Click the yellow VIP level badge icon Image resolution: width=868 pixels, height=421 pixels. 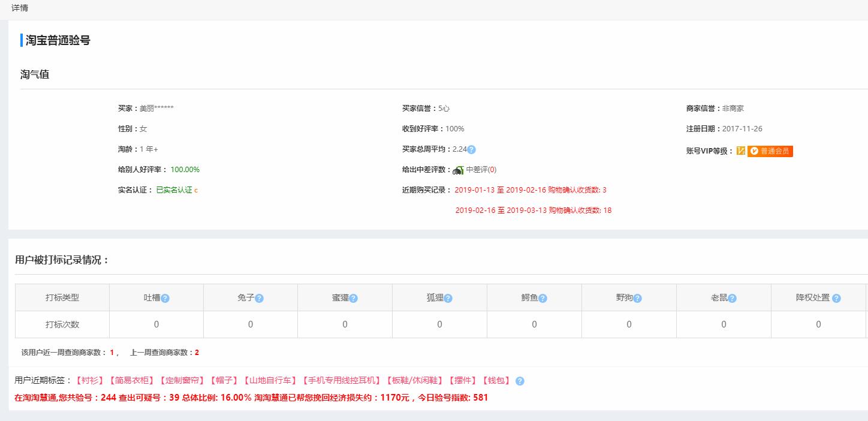(x=741, y=151)
